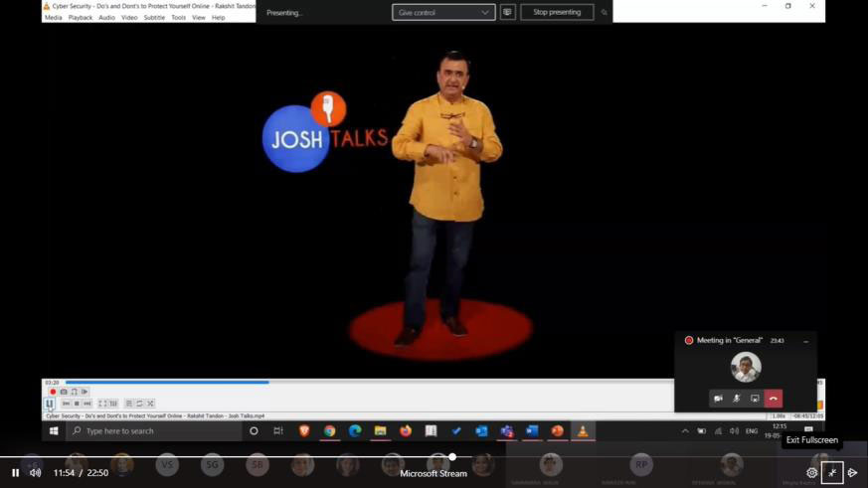The width and height of the screenshot is (868, 488).
Task: Open File Explorer from taskbar
Action: click(x=380, y=431)
